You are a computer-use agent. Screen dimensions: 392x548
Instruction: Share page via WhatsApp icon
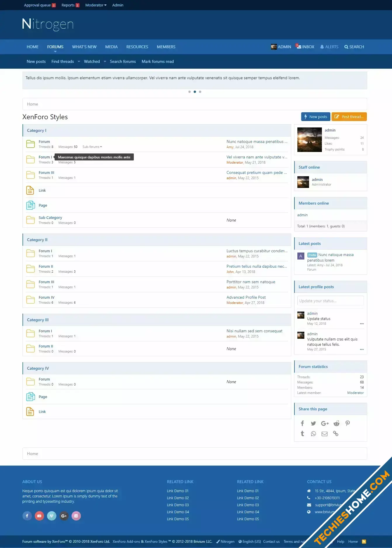313,434
